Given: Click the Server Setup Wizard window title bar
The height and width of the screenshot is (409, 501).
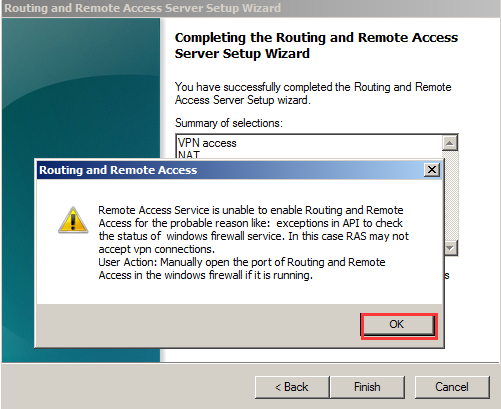Looking at the screenshot, I should tap(250, 8).
